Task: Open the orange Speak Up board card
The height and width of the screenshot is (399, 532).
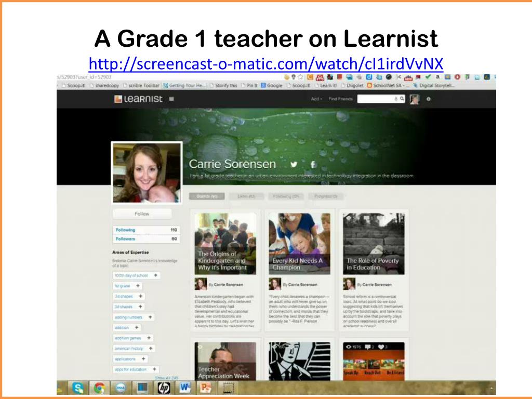Action: coord(374,361)
